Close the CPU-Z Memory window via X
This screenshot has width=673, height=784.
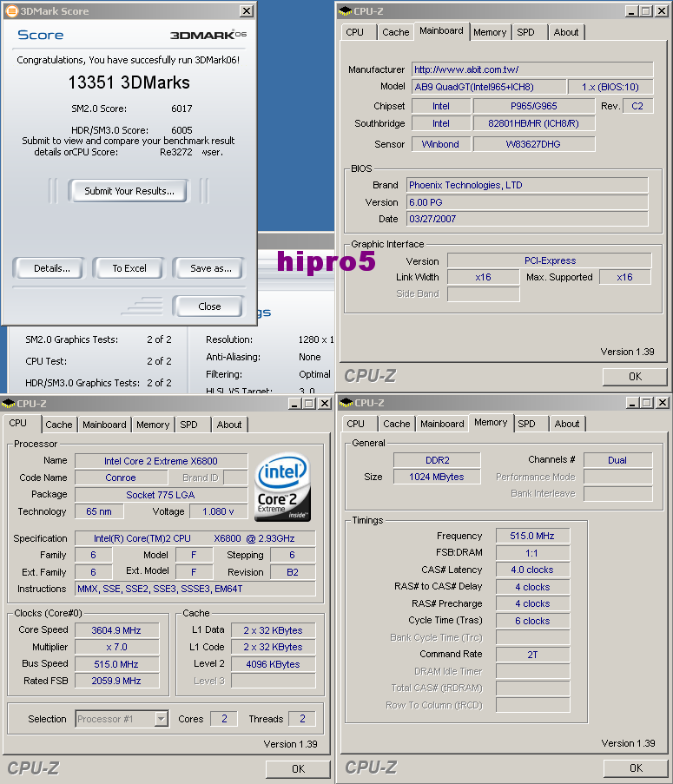tap(662, 403)
